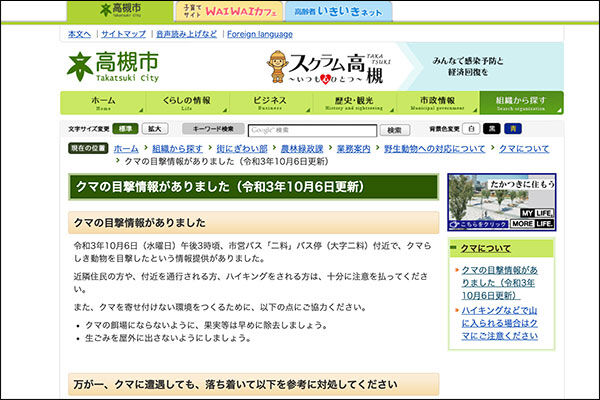Open Foreign language link
The image size is (600, 400).
click(x=260, y=34)
